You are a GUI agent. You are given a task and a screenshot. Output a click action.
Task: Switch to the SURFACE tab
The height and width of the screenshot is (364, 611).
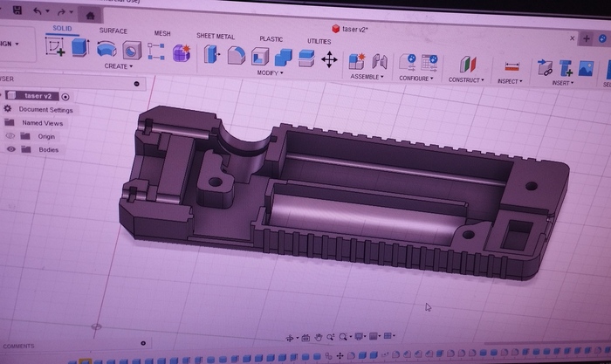113,31
